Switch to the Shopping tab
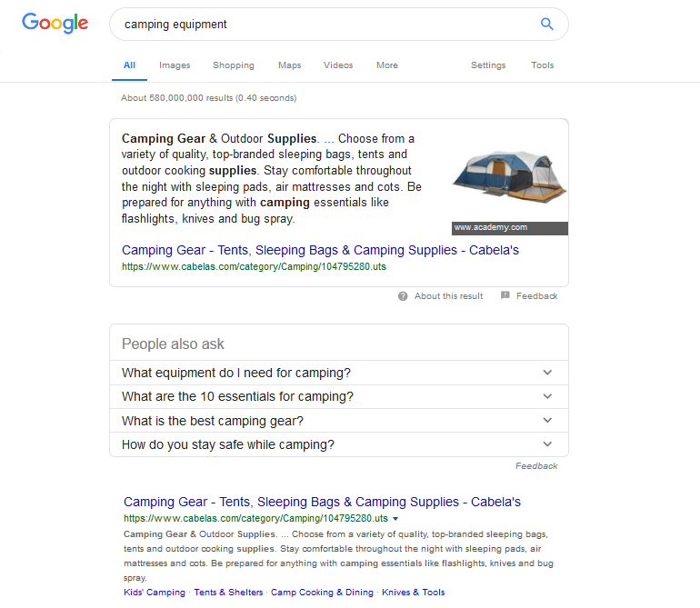Viewport: 700px width, 608px height. 234,65
